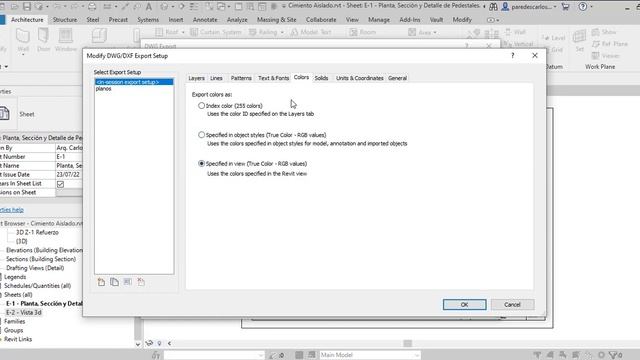640x360 pixels.
Task: Click the Sheet Number field value E-1
Action: click(69, 157)
